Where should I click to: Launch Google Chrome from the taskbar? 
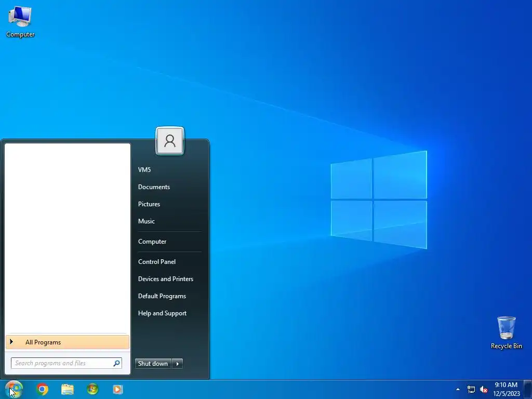click(43, 389)
